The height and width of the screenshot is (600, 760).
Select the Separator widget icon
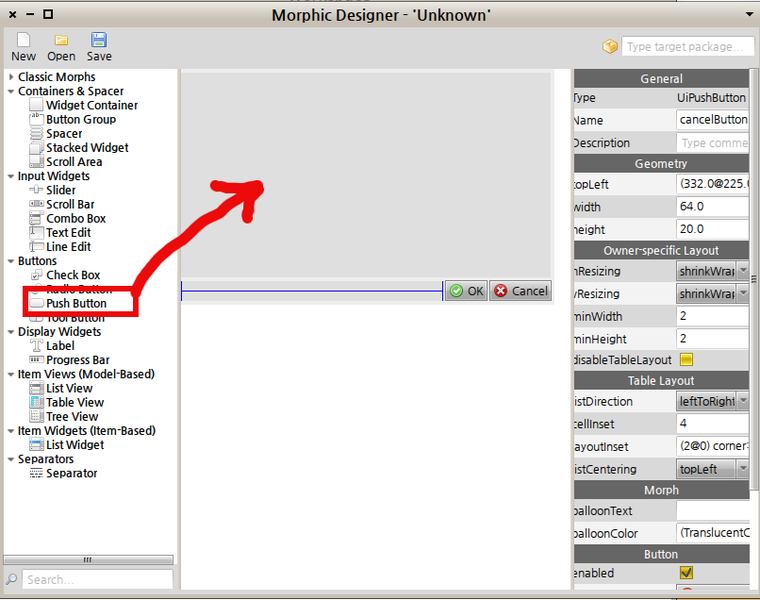37,473
